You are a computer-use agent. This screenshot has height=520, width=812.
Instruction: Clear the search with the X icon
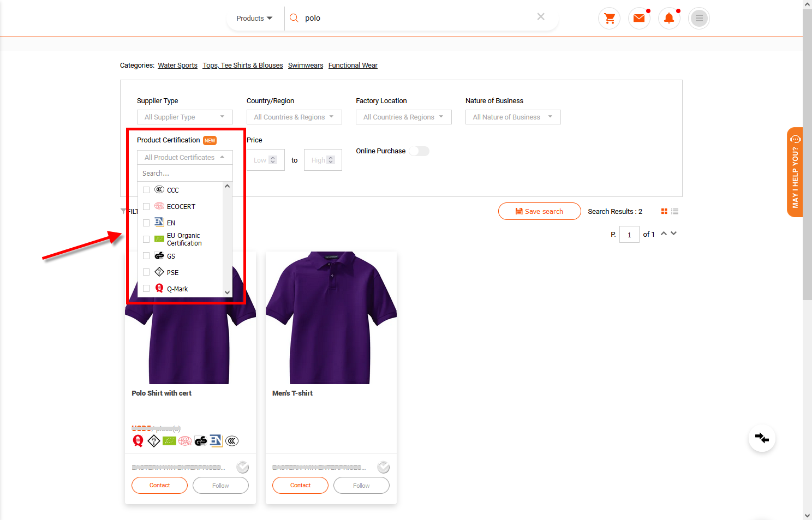[x=541, y=17]
